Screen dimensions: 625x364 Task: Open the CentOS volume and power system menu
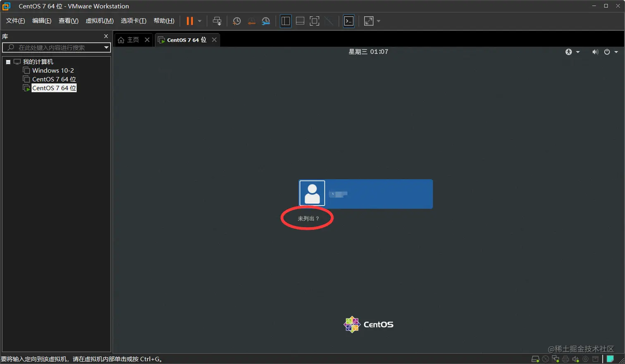click(x=605, y=52)
